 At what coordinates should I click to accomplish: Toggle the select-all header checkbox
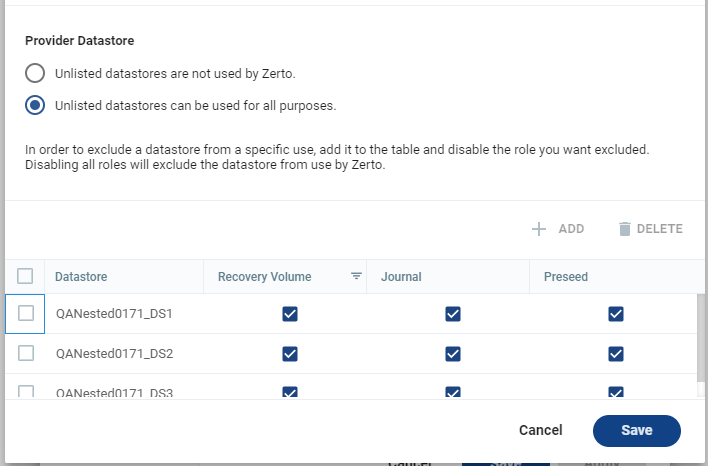pos(26,277)
